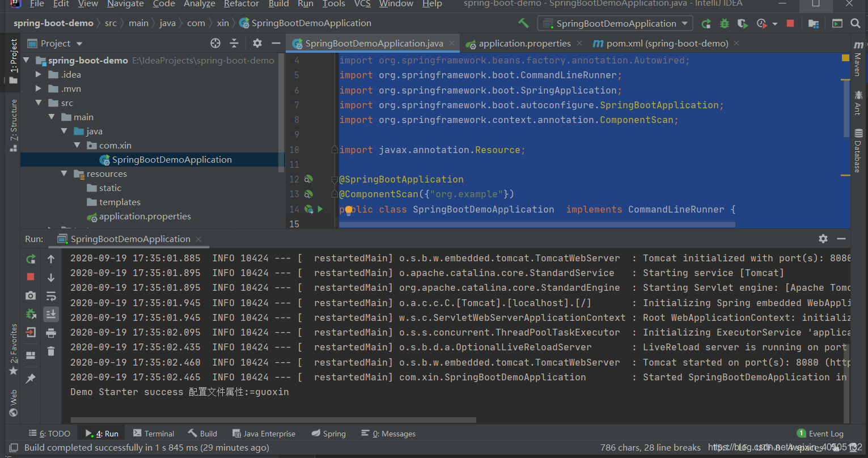Open the Event Log
Screen dimensions: 868x458
pyautogui.click(x=820, y=434)
